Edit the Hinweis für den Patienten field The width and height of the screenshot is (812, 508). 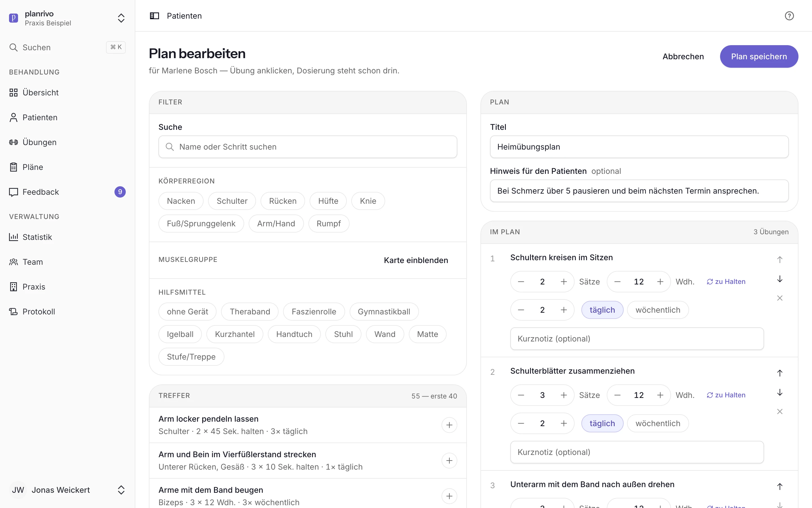tap(639, 191)
